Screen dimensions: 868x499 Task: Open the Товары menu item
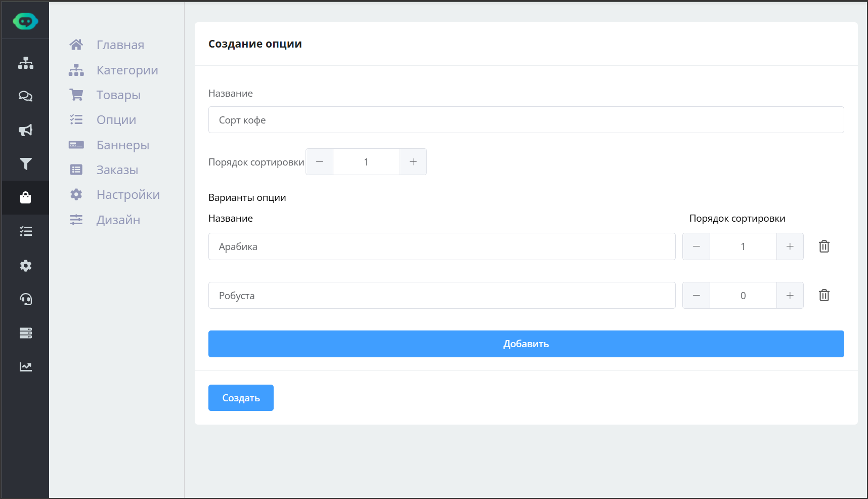point(118,95)
